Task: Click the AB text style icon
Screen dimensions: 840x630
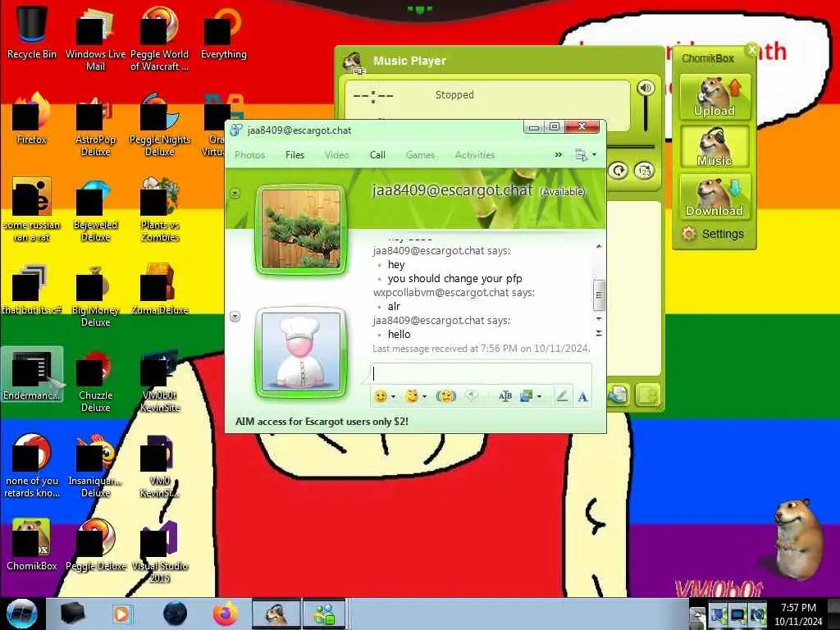Action: point(504,396)
